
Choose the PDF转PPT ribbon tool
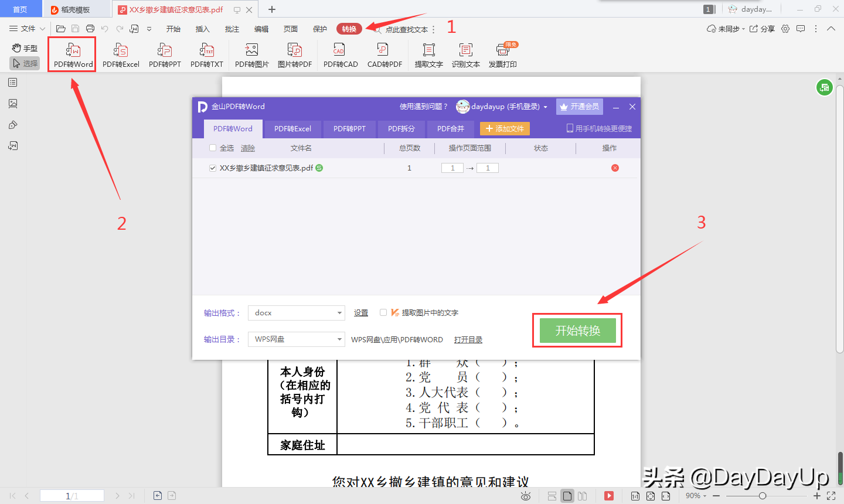coord(165,55)
